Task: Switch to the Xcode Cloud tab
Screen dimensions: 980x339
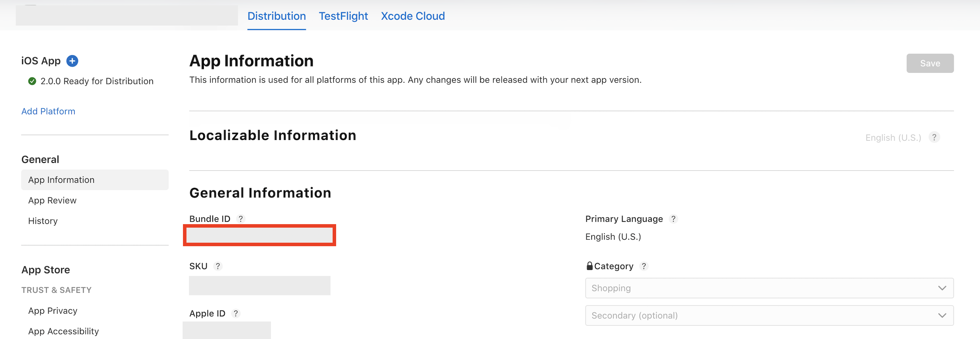Action: (x=413, y=16)
